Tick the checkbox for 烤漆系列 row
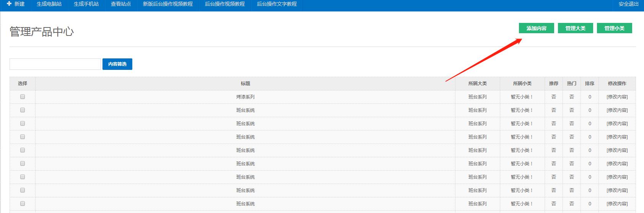Image resolution: width=644 pixels, height=213 pixels. tap(23, 97)
